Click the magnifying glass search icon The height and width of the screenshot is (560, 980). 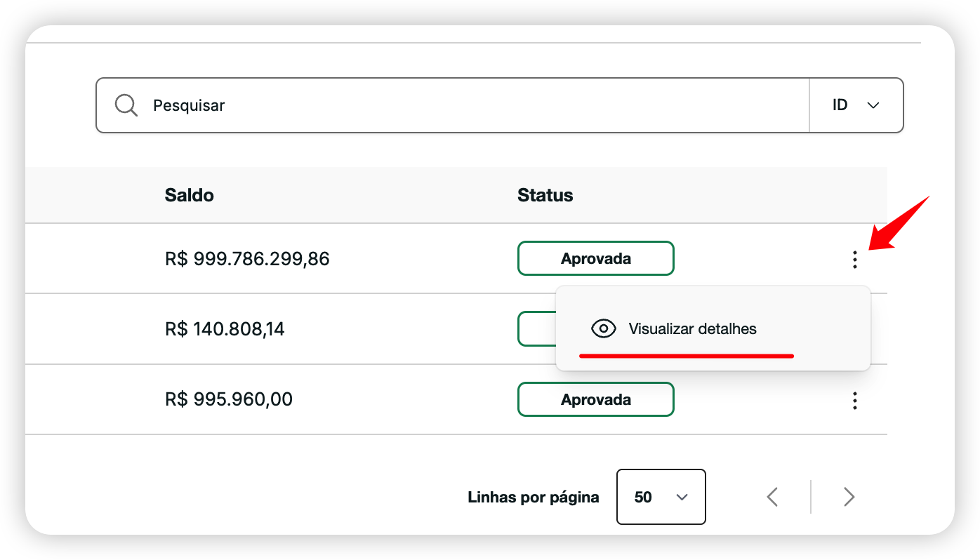pos(126,105)
